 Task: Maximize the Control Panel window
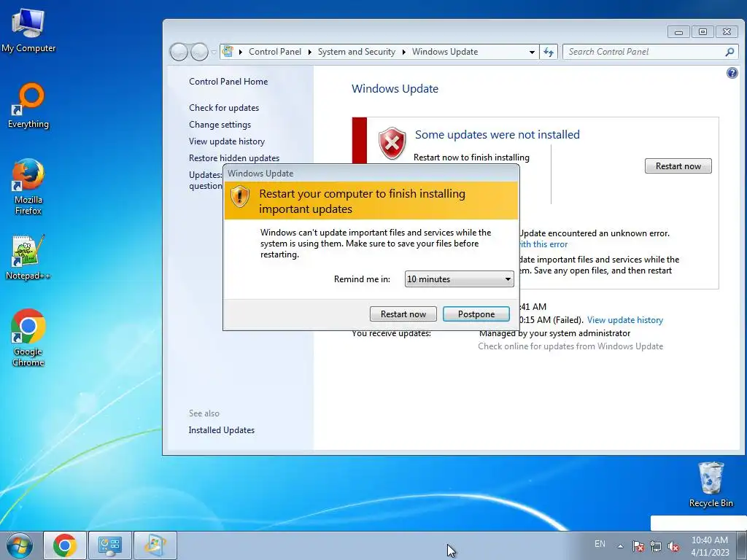coord(703,32)
